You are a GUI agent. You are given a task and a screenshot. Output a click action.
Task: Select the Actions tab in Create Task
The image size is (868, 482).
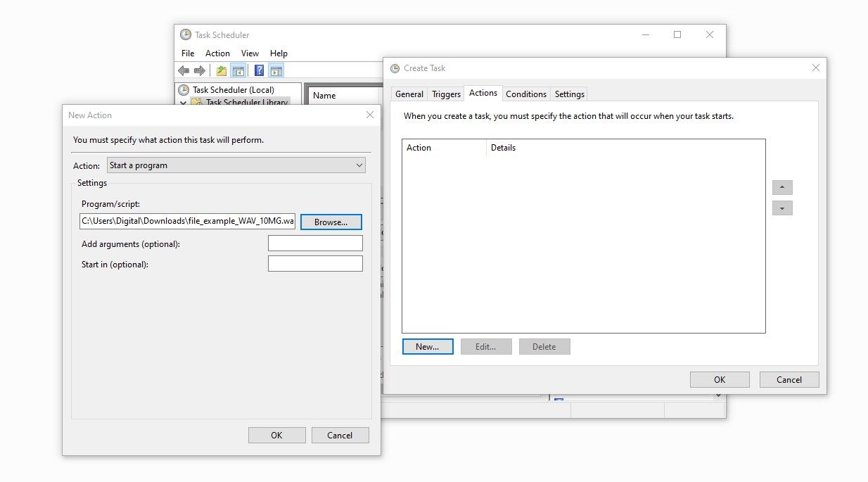[483, 93]
